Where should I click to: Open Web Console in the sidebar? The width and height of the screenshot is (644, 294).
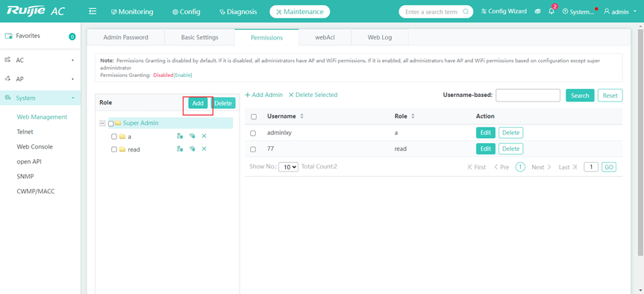click(x=35, y=146)
